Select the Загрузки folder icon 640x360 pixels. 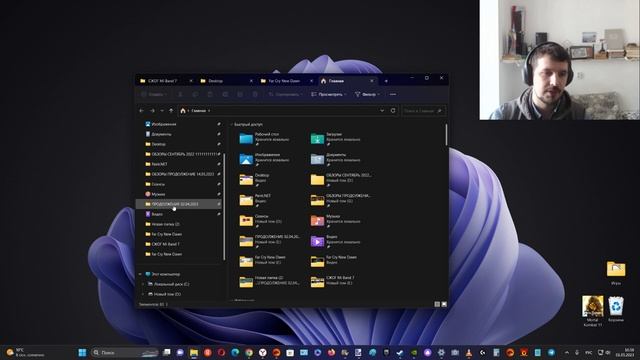pyautogui.click(x=317, y=139)
